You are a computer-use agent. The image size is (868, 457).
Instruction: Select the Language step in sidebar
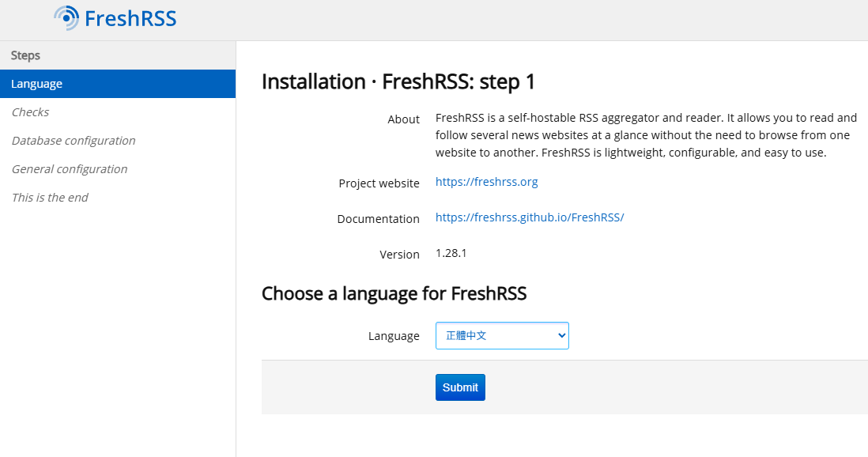tap(37, 84)
